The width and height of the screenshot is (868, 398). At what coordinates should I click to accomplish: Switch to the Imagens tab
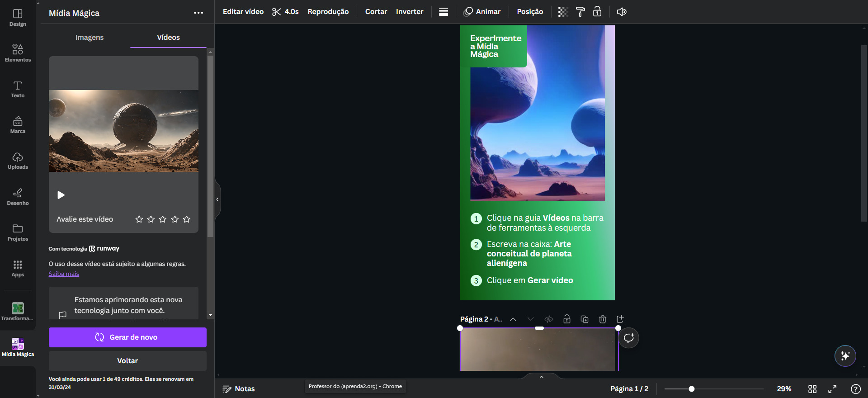pyautogui.click(x=90, y=38)
